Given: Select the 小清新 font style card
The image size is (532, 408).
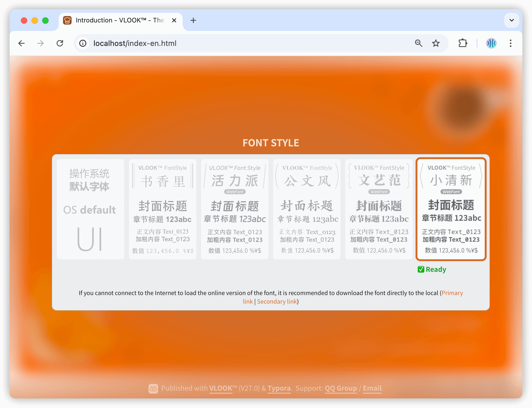Looking at the screenshot, I should 451,209.
